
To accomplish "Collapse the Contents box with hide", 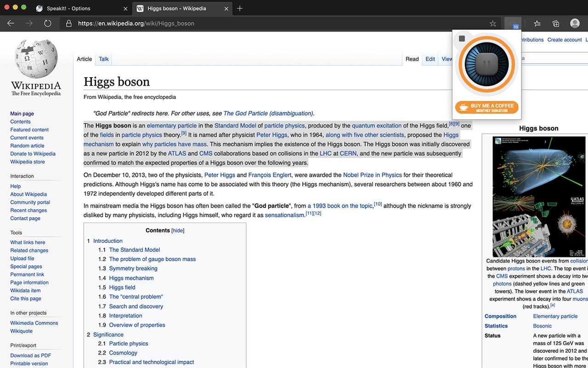I will click(178, 230).
